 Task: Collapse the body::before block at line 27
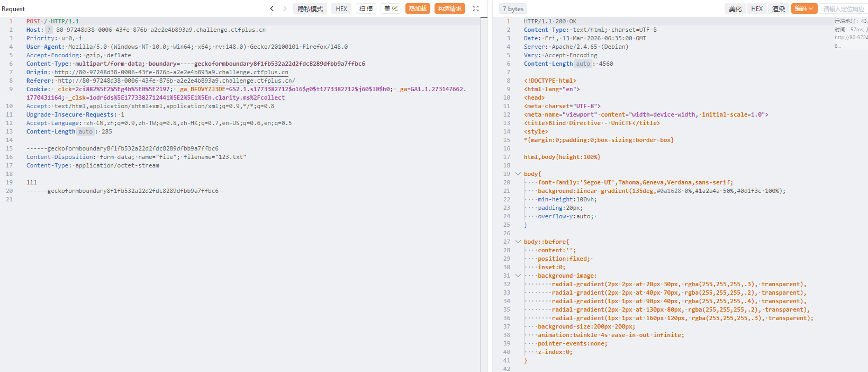coord(518,242)
